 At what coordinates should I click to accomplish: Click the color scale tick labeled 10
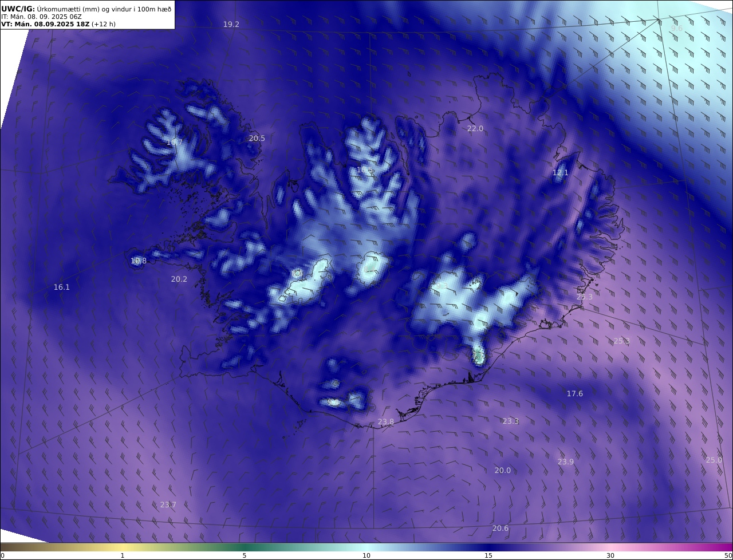click(366, 555)
